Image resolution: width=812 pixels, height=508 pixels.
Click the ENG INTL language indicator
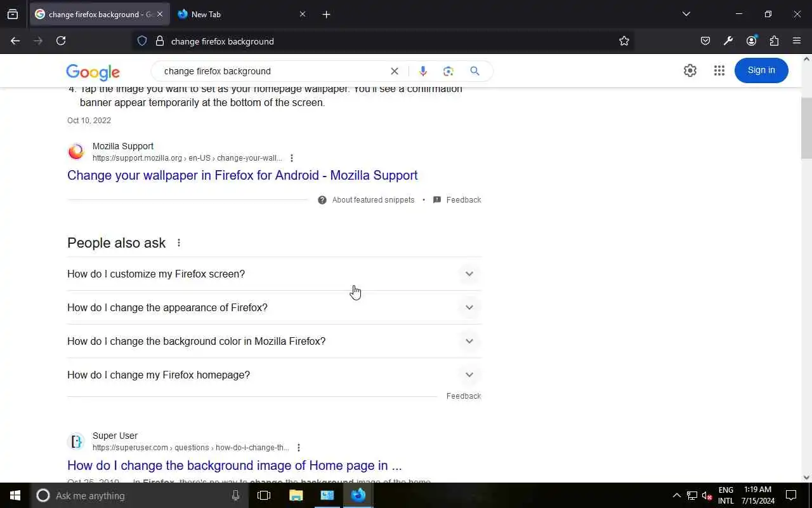pos(726,495)
